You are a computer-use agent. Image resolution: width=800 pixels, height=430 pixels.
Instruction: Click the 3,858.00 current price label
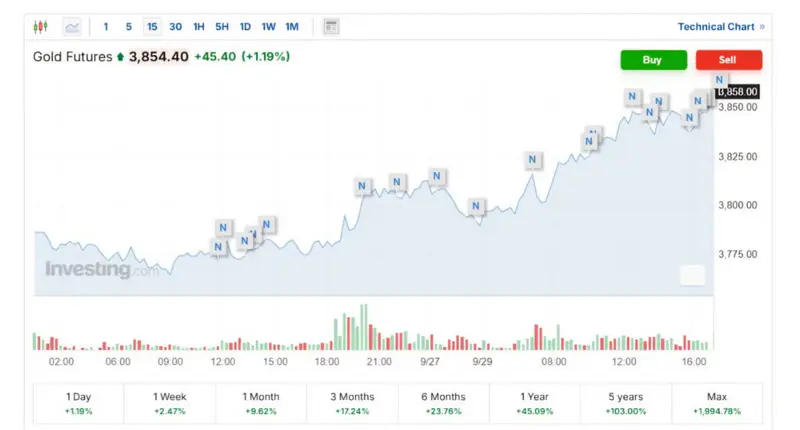click(738, 92)
